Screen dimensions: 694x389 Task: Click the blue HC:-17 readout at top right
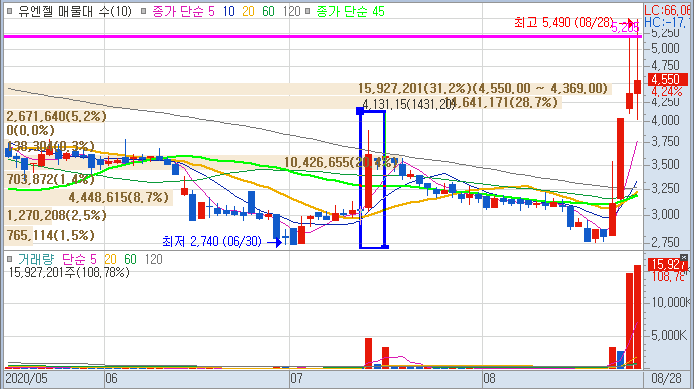[668, 22]
